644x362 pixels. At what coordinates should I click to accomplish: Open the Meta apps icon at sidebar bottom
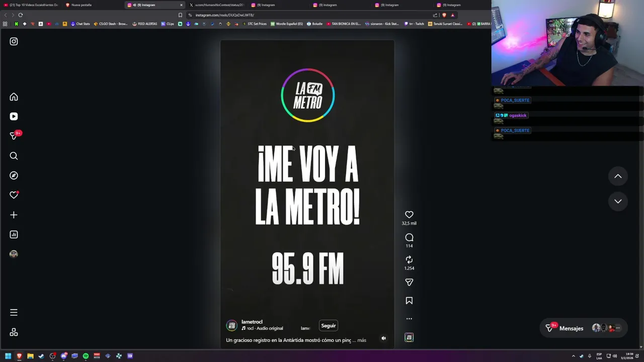(14, 332)
